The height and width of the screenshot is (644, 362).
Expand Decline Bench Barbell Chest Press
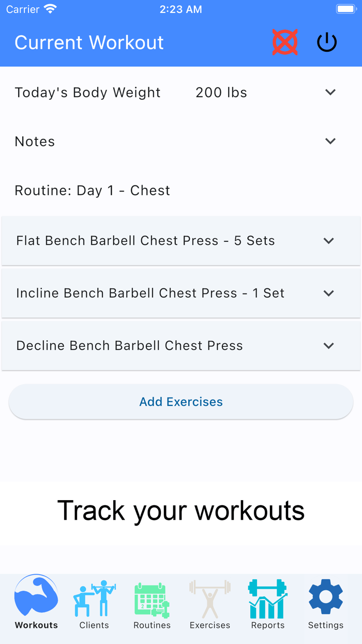click(x=329, y=345)
